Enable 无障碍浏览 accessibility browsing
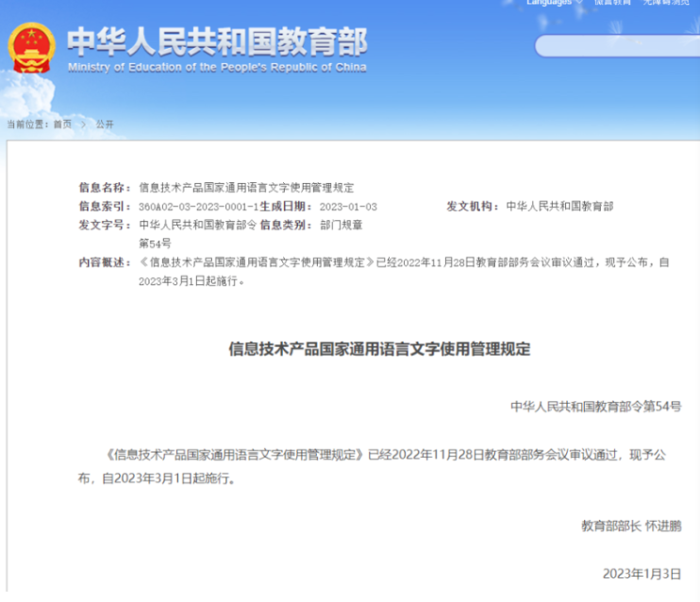 [x=665, y=3]
